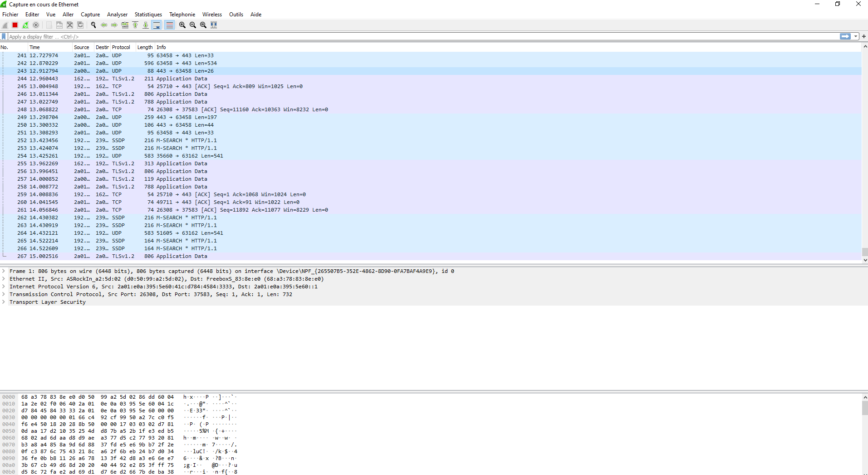Click packet list scroll down arrow
Image resolution: width=868 pixels, height=475 pixels.
[865, 260]
